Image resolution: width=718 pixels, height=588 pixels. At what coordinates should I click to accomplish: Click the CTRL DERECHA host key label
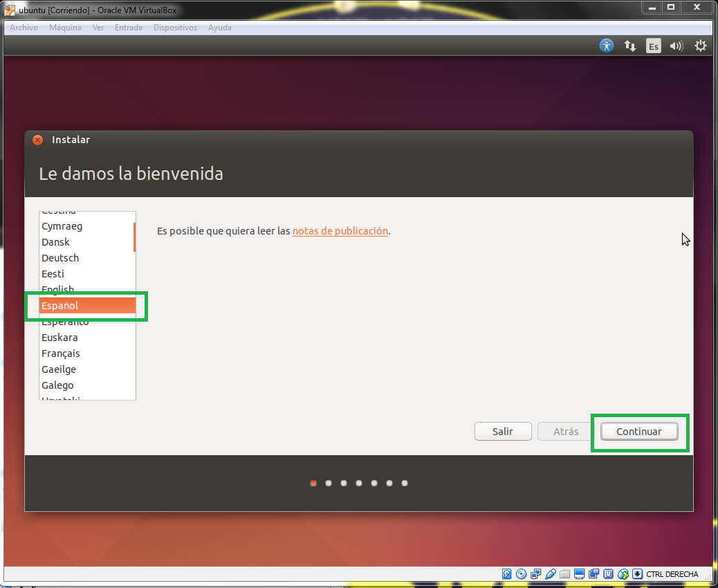tap(672, 574)
